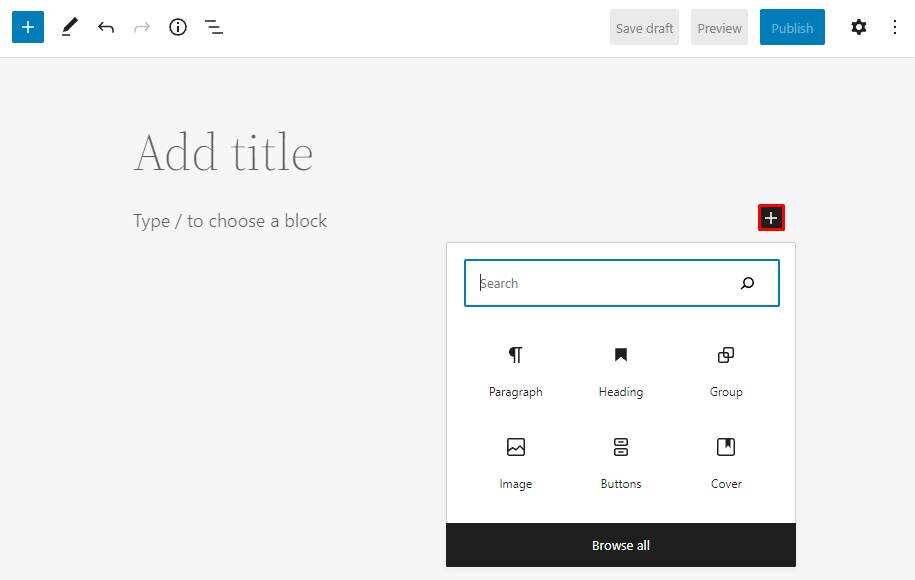Insert an Image block
Viewport: 915px width, 580px height.
[x=515, y=463]
